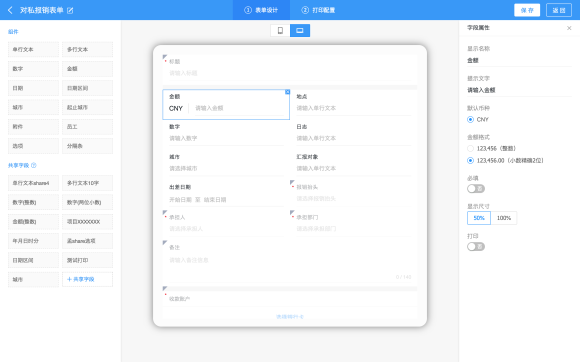
Task: Add shared field 测试打印
Action: point(87,260)
